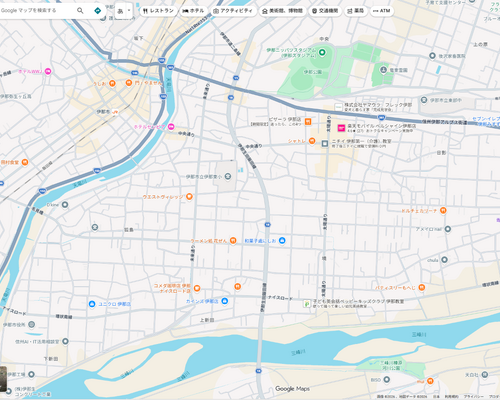Open the うしお restaurant pin
The image size is (500, 400).
[x=112, y=83]
